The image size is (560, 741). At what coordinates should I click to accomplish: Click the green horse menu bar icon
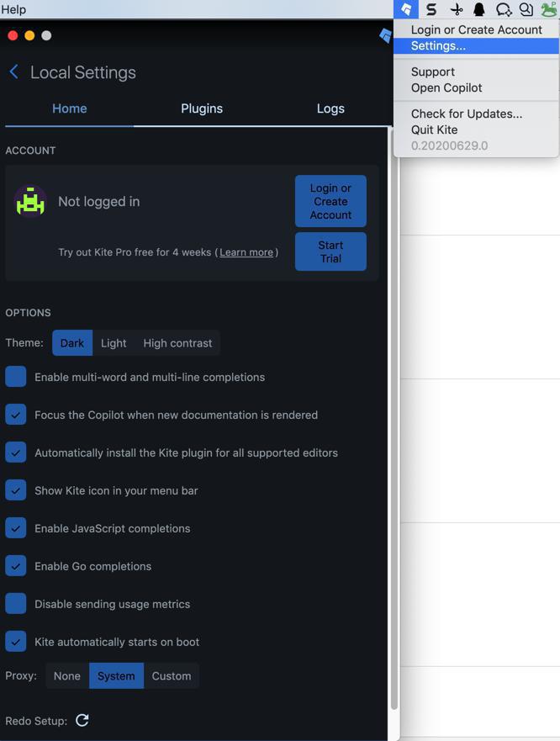[549, 9]
